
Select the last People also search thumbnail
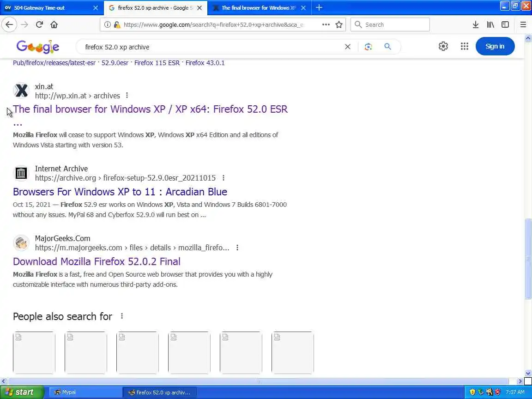[292, 352]
